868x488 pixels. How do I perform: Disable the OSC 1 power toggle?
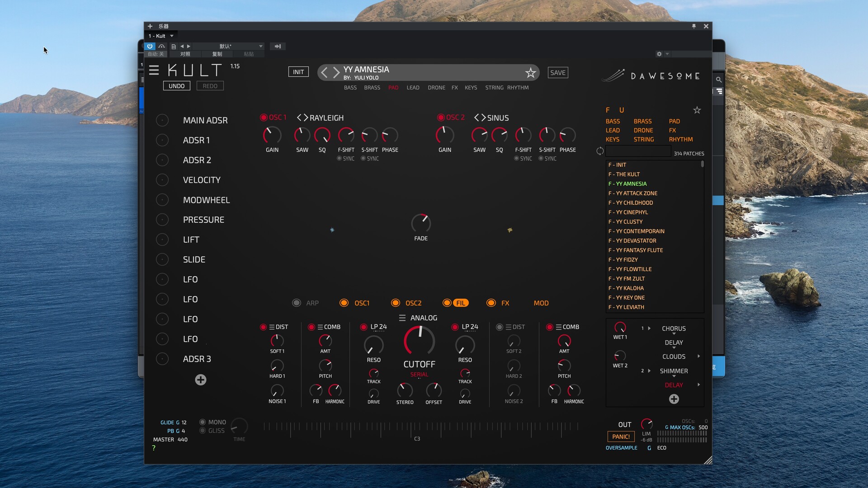click(x=264, y=117)
